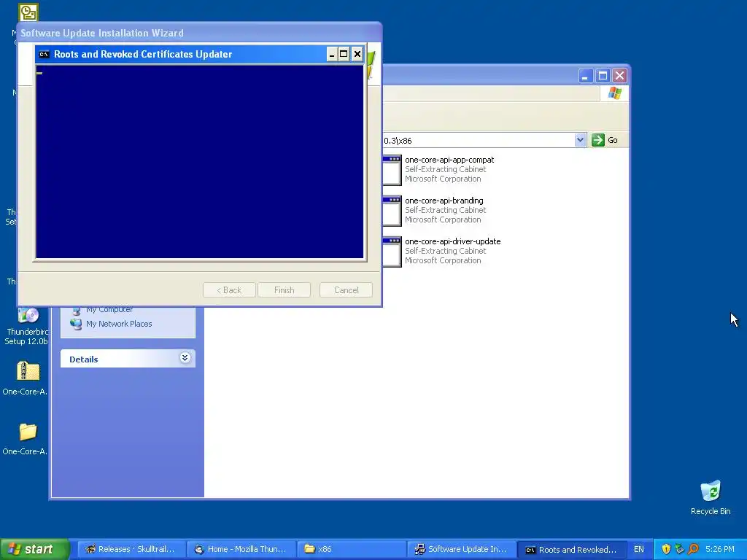The image size is (747, 560).
Task: Minimize the Certificates Updater console window
Action: tap(332, 54)
